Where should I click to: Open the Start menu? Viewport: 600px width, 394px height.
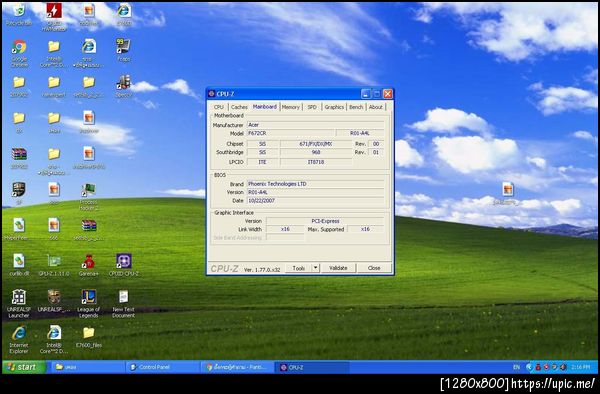pyautogui.click(x=24, y=367)
